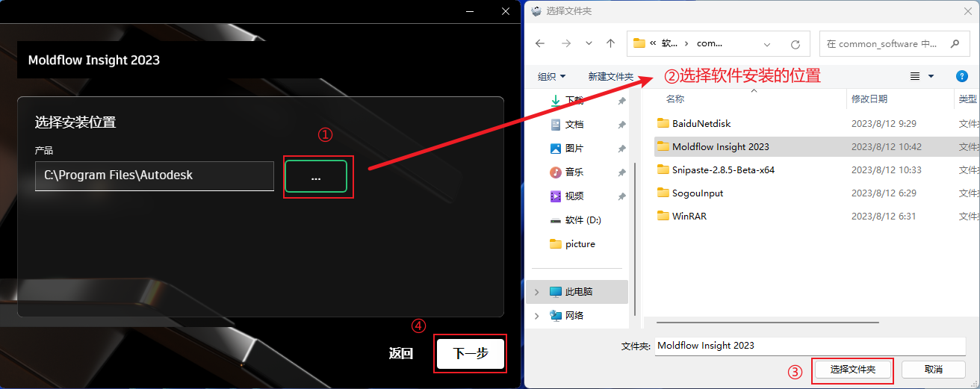Expand the address bar history dropdown

coord(768,44)
